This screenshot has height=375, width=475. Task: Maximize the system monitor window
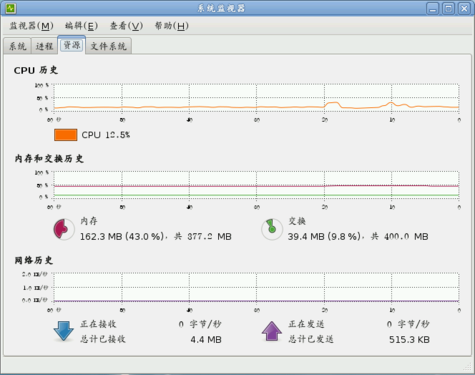(x=448, y=8)
